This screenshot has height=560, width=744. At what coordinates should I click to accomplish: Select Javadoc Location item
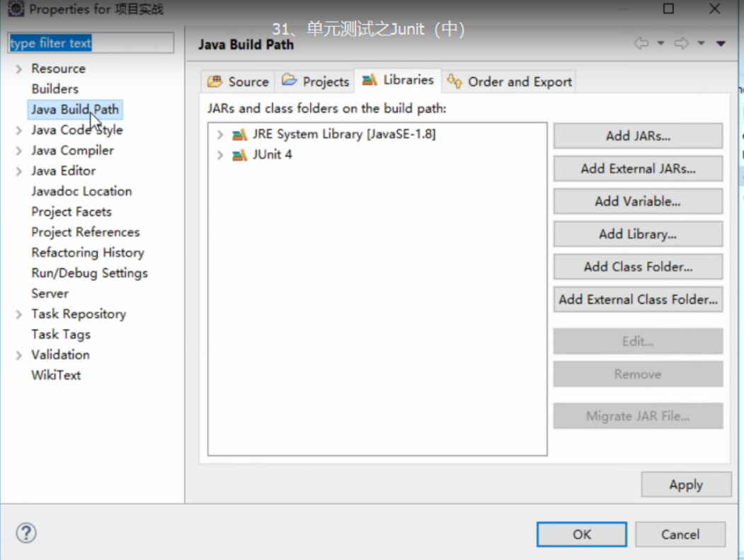tap(81, 191)
